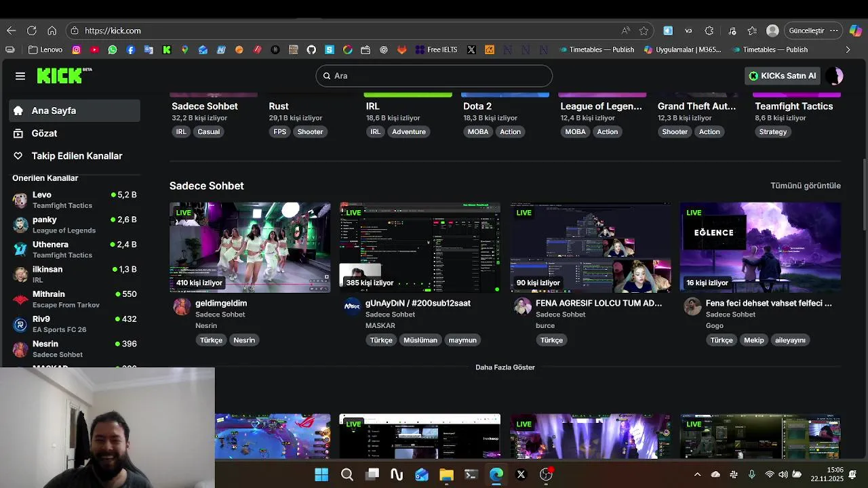Open Microsoft Edge from the taskbar
Image resolution: width=868 pixels, height=488 pixels.
coord(496,474)
